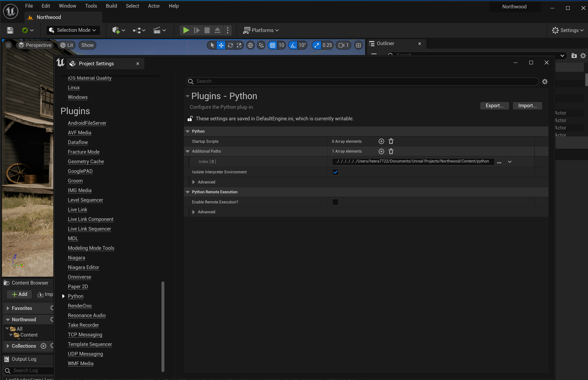The height and width of the screenshot is (380, 588).
Task: Enable the Remote Execution checkbox
Action: click(335, 202)
